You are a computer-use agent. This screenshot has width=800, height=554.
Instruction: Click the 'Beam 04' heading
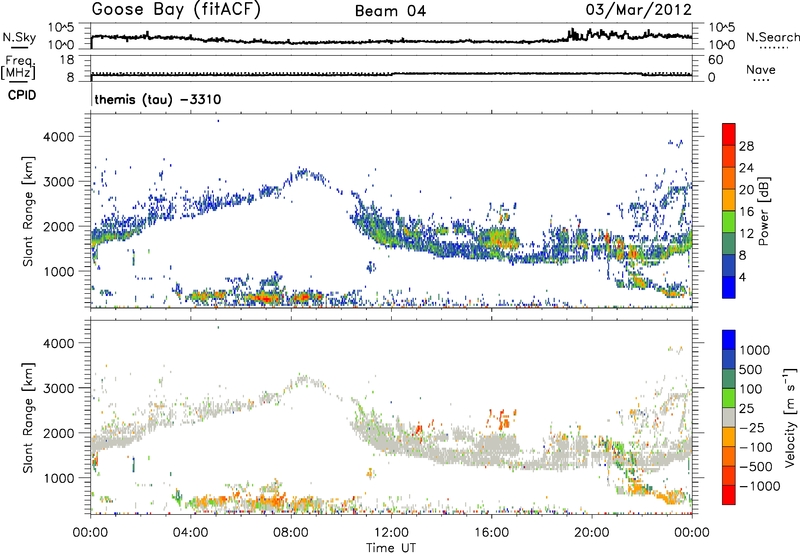(x=390, y=11)
